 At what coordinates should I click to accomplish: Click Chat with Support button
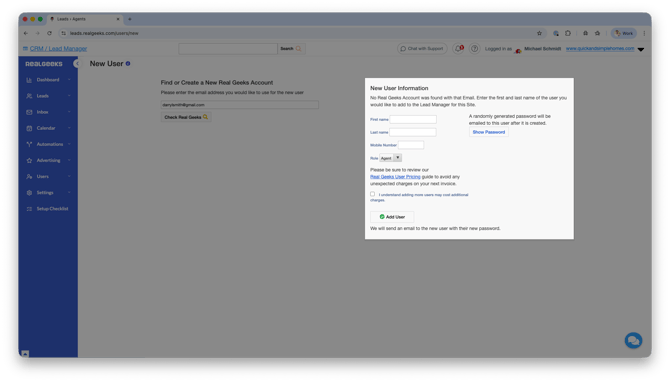[x=422, y=49]
